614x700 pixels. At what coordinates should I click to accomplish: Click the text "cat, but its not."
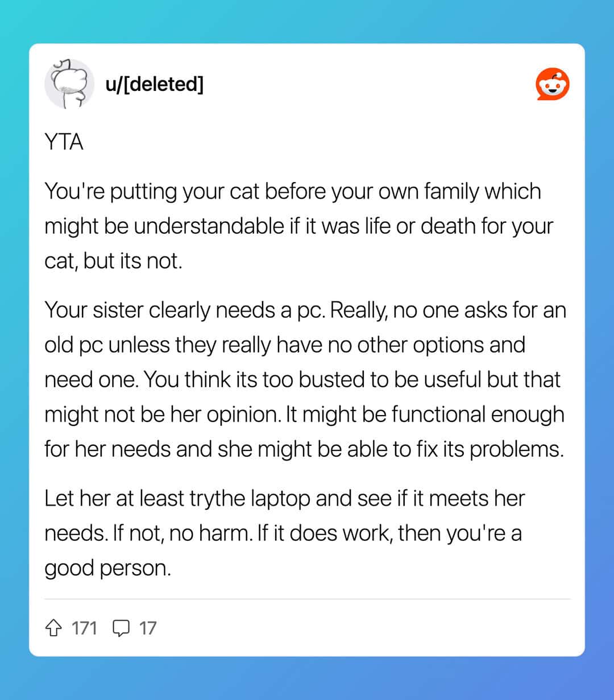[x=113, y=260]
